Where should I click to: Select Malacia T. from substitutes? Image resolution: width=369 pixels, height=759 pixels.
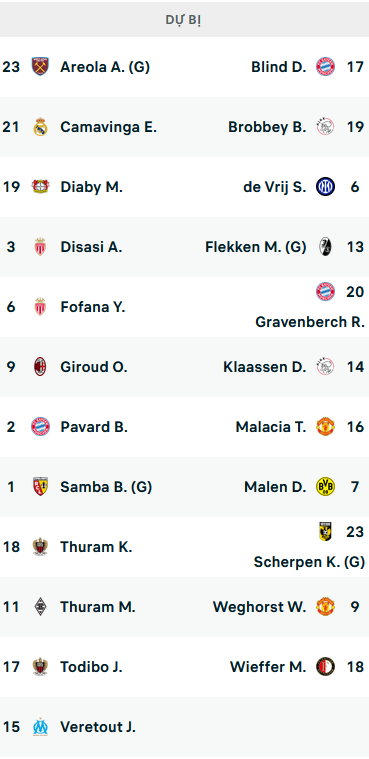click(x=271, y=427)
